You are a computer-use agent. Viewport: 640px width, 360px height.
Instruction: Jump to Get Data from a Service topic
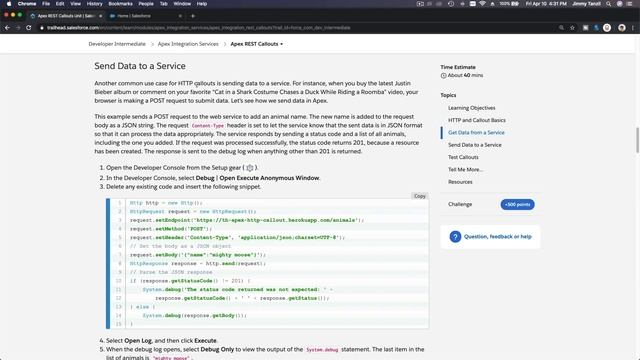tap(476, 132)
